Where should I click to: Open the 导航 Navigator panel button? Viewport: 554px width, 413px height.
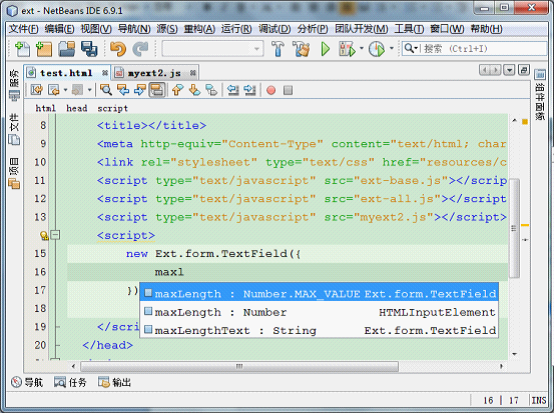(27, 382)
